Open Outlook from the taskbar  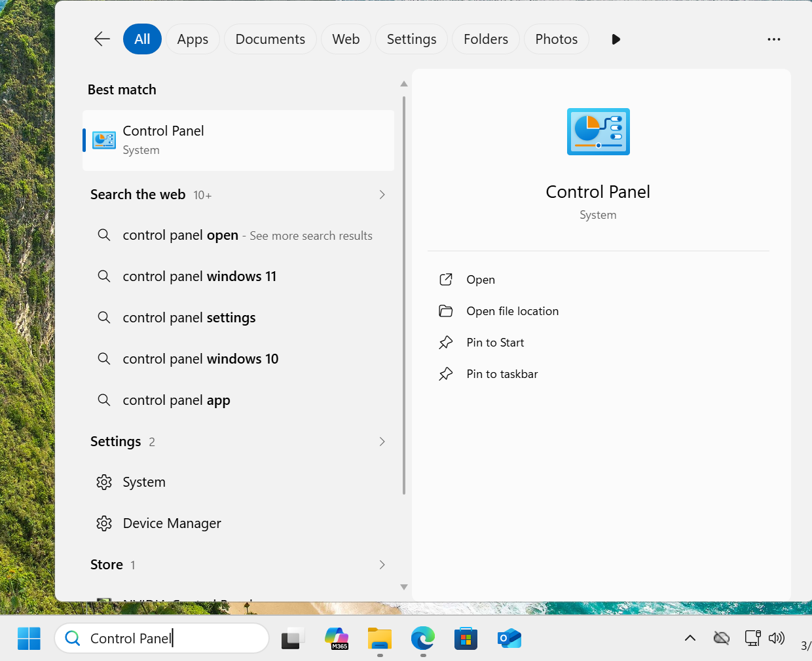pos(509,638)
